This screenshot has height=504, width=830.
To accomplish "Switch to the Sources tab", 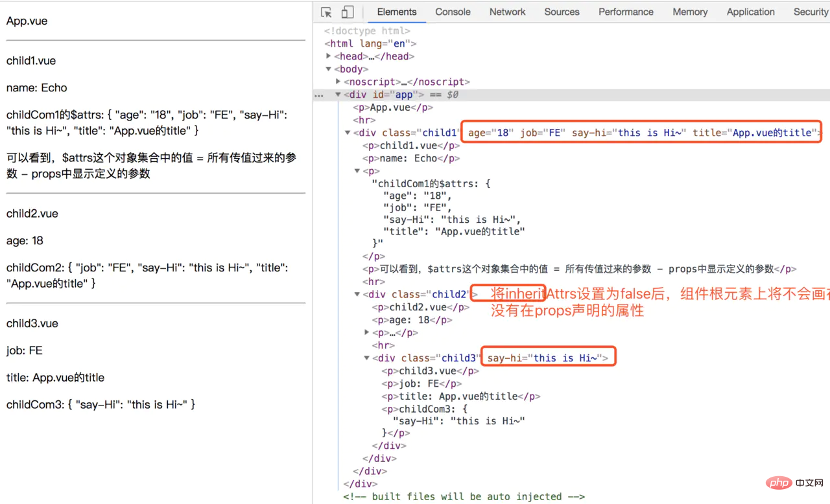I will [562, 12].
